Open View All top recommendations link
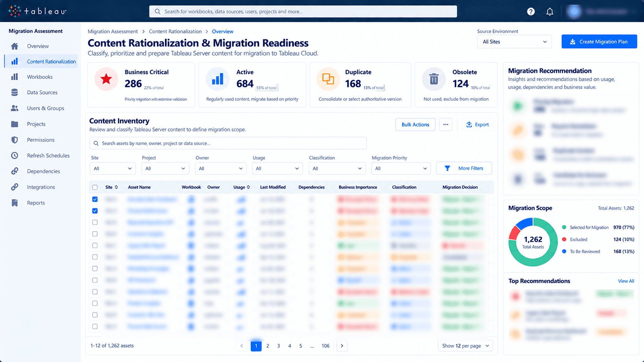This screenshot has width=644, height=362. [626, 281]
